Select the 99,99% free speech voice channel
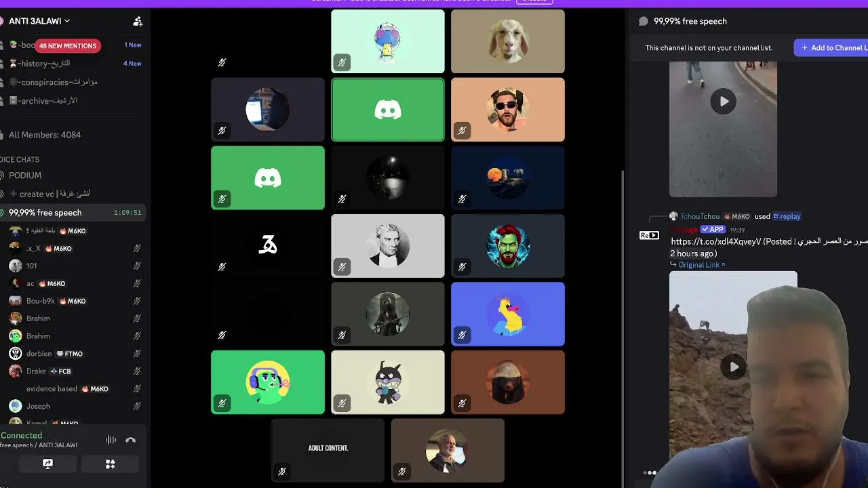868x488 pixels. (x=72, y=213)
